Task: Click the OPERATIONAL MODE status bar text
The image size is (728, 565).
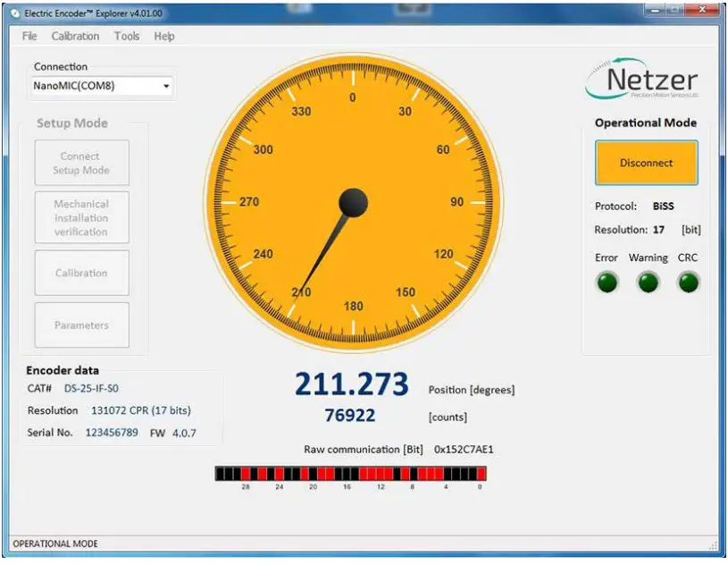Action: click(55, 544)
